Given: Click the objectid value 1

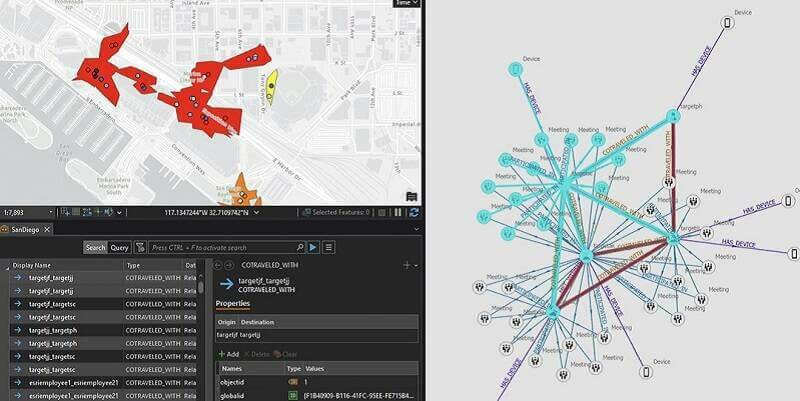Looking at the screenshot, I should 306,382.
